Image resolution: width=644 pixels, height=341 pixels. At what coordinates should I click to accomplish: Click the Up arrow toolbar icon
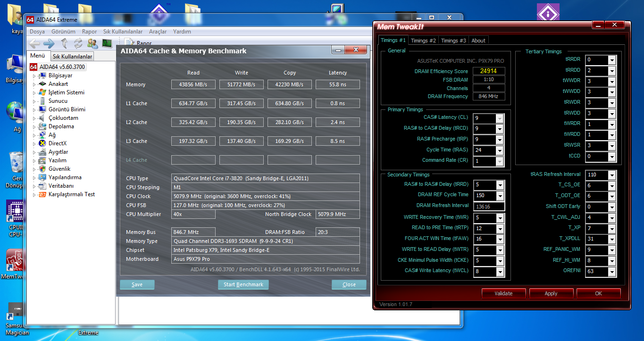65,44
